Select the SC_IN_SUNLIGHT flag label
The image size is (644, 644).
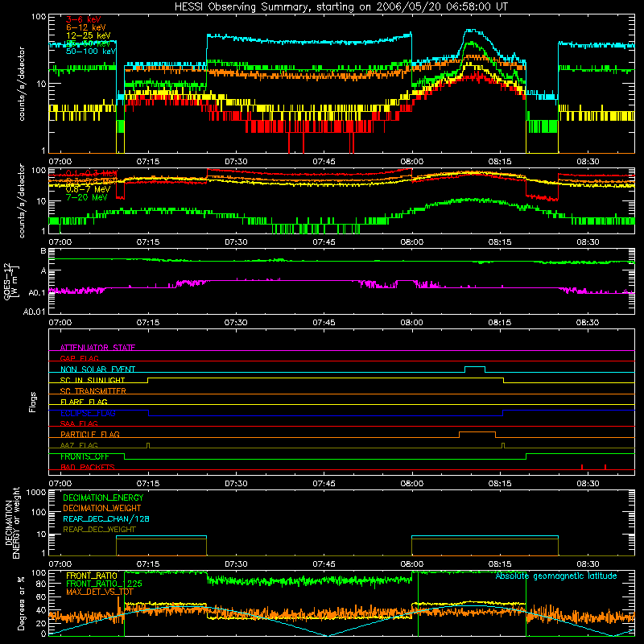[x=93, y=380]
